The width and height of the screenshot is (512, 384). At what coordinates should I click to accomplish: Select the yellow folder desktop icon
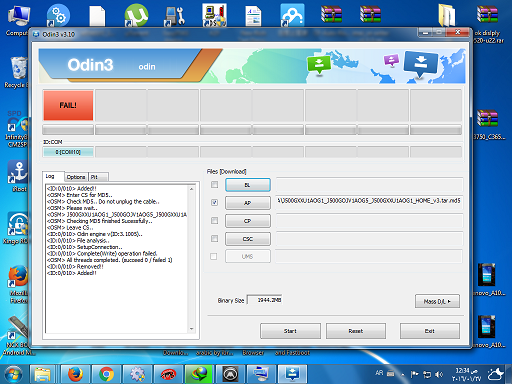tap(447, 15)
